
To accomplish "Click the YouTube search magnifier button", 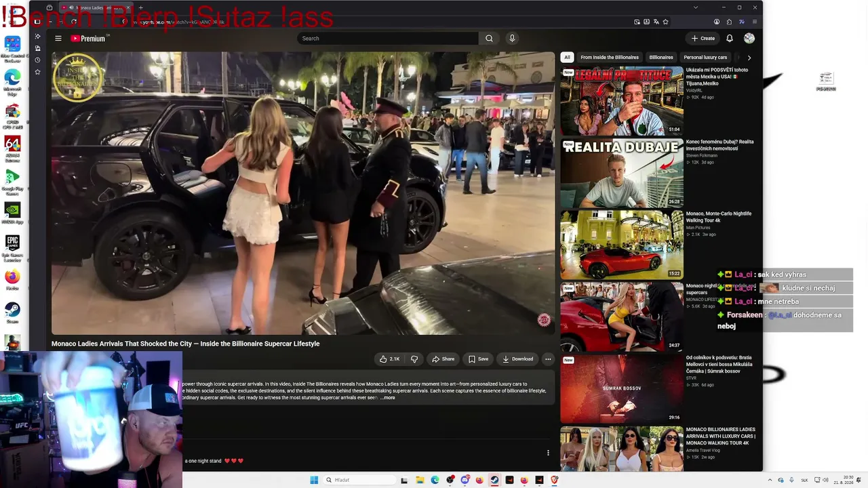I will [489, 39].
